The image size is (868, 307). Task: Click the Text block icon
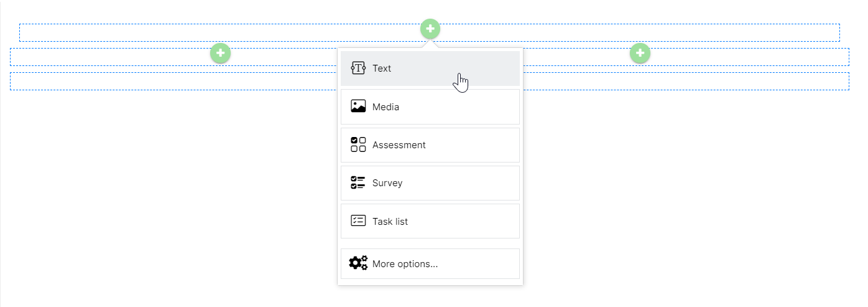(358, 68)
